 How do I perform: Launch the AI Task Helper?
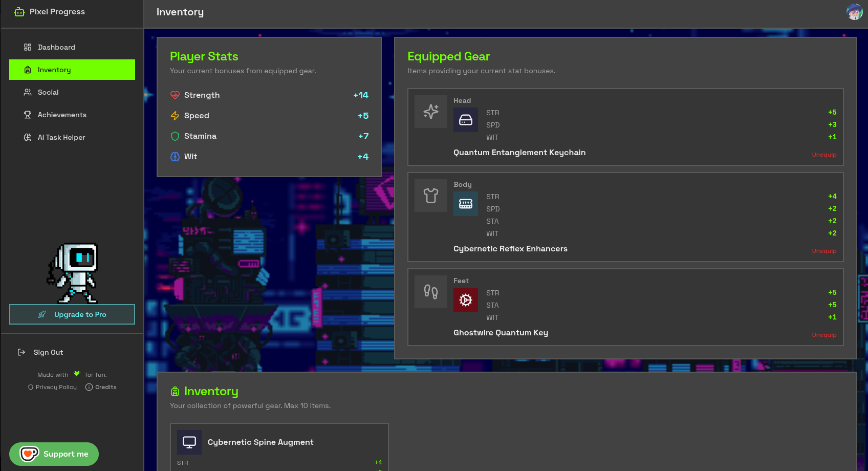(x=61, y=137)
